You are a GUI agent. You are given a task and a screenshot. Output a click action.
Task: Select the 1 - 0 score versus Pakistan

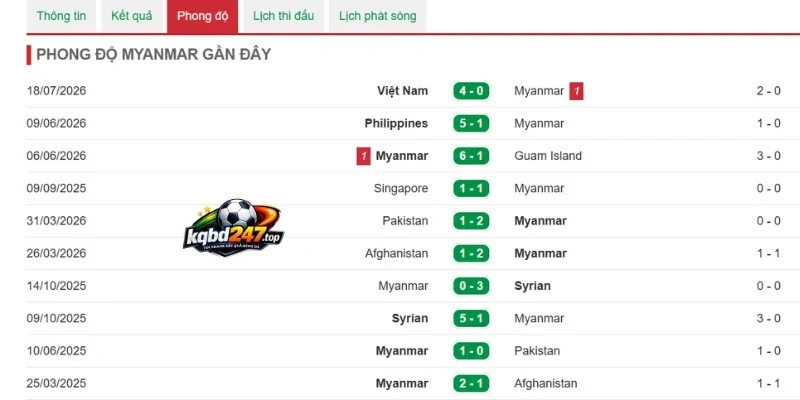(471, 351)
